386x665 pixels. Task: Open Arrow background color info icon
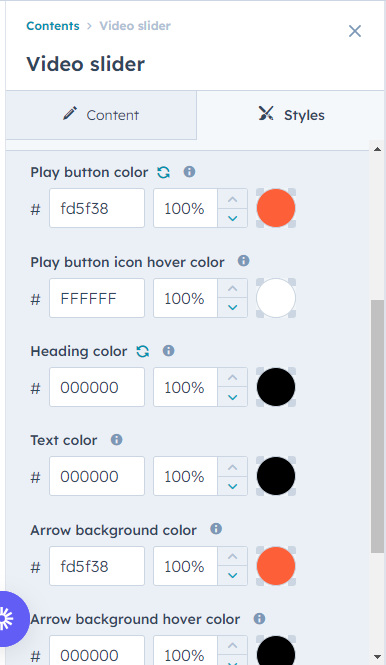[x=216, y=529]
